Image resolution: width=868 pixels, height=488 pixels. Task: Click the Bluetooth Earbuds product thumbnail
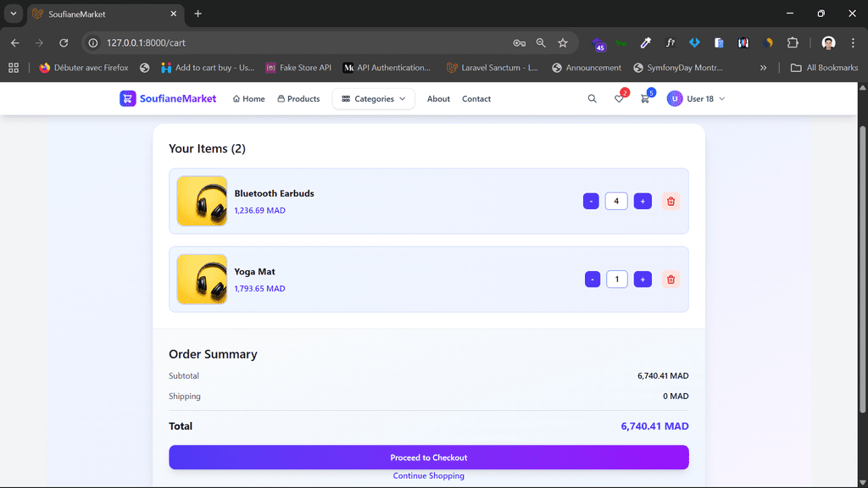click(x=202, y=201)
